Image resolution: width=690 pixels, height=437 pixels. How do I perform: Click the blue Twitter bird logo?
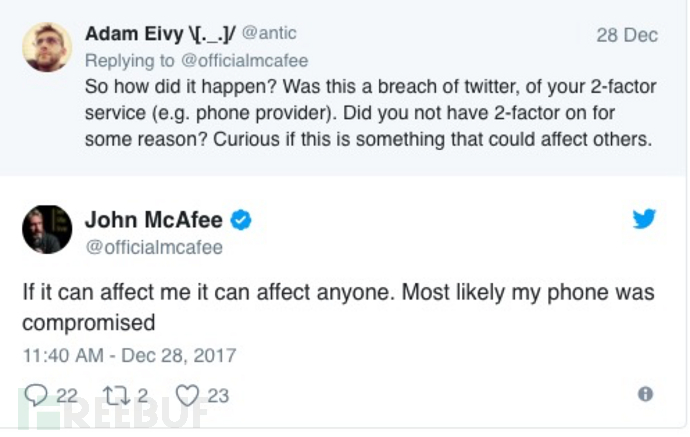pos(644,219)
